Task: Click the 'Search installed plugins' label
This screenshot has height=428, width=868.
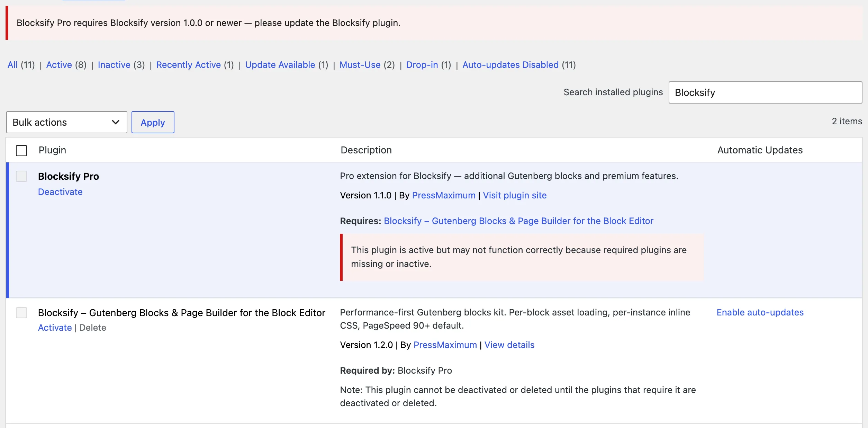Action: point(613,92)
